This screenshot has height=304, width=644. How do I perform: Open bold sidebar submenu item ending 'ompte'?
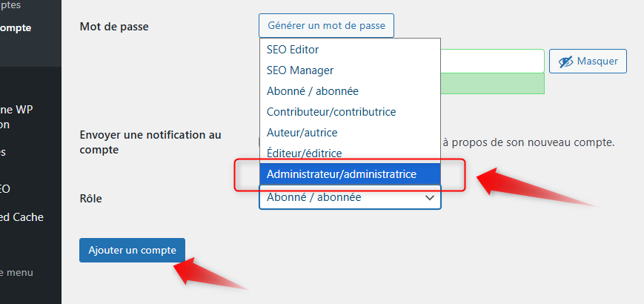click(15, 27)
